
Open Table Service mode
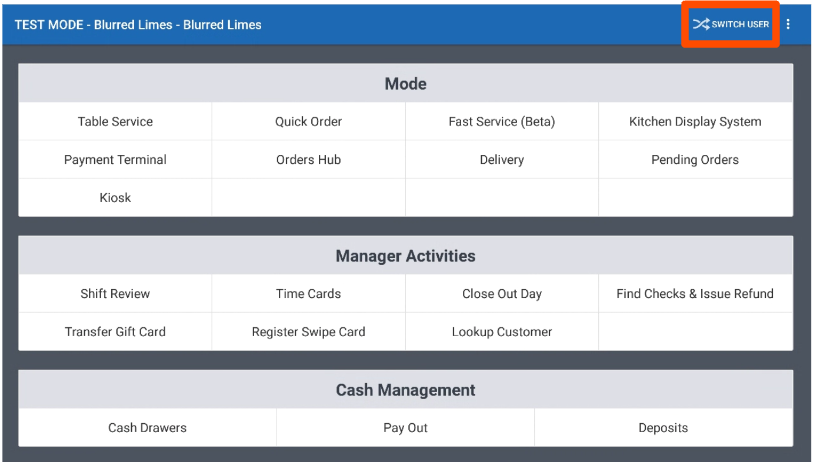click(x=115, y=122)
